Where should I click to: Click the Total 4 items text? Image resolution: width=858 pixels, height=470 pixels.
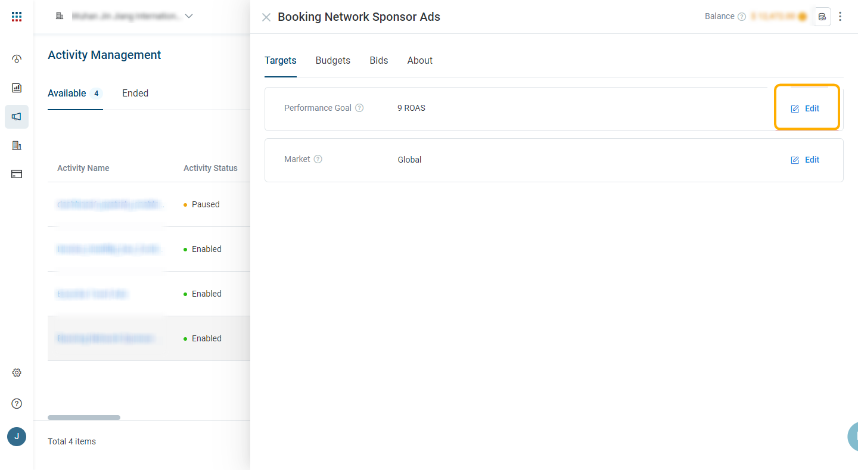tap(72, 442)
